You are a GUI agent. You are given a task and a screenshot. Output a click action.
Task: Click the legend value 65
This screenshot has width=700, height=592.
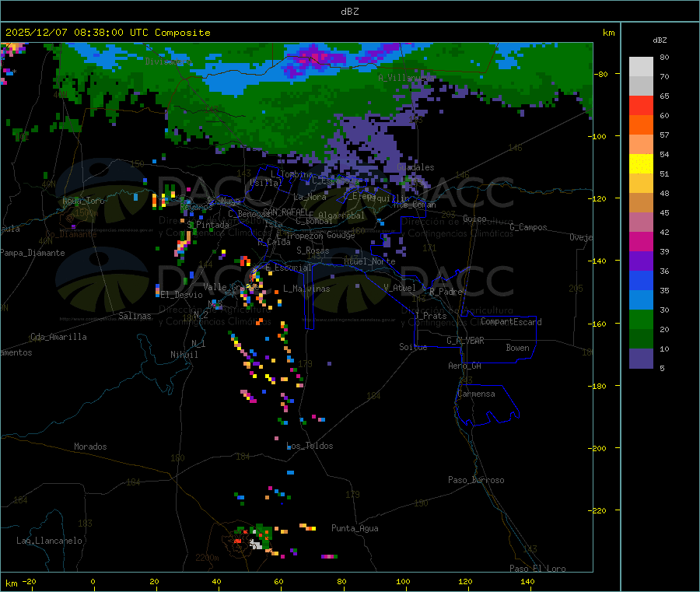(x=664, y=96)
